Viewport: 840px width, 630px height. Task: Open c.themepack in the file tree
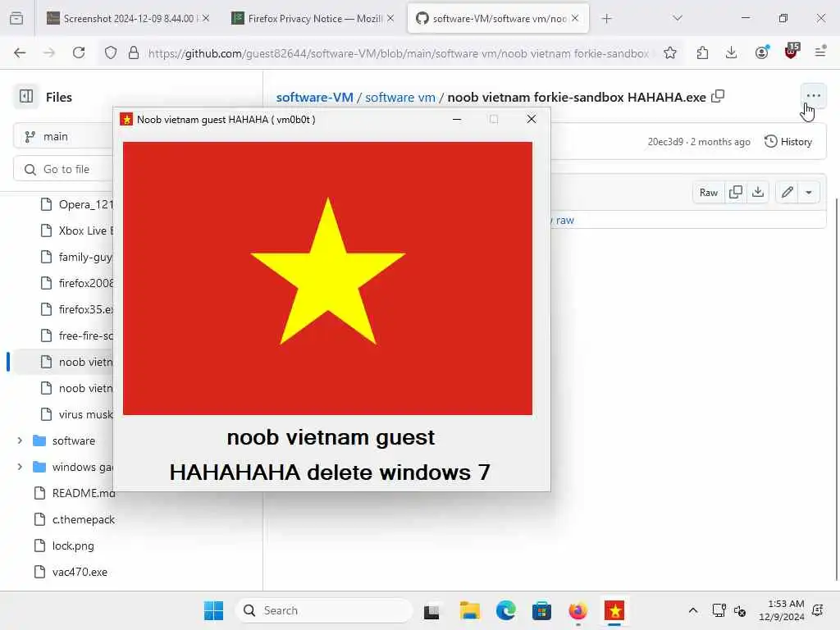[x=74, y=519]
